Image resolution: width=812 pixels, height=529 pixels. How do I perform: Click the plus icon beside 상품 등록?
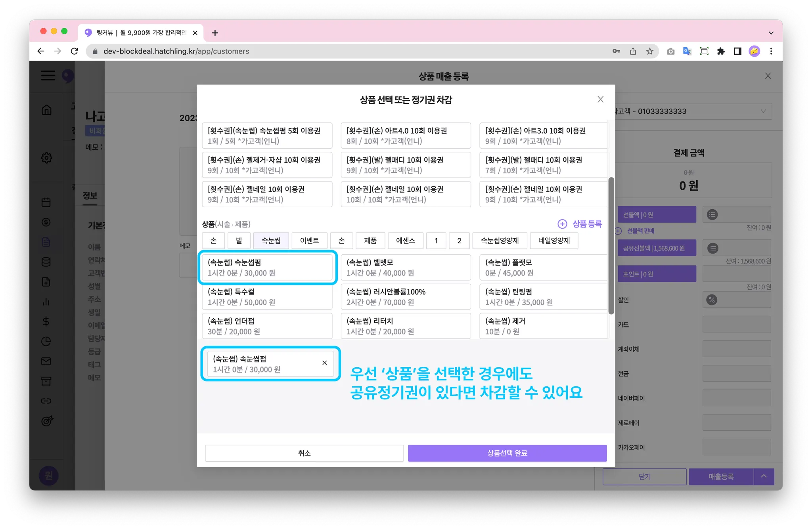pyautogui.click(x=562, y=224)
